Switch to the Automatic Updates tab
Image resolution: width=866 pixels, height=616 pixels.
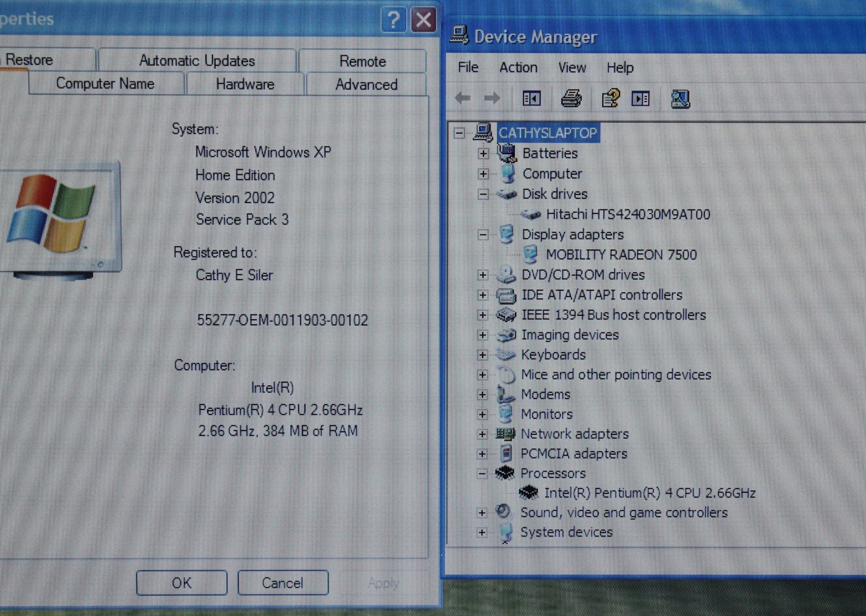click(x=197, y=60)
